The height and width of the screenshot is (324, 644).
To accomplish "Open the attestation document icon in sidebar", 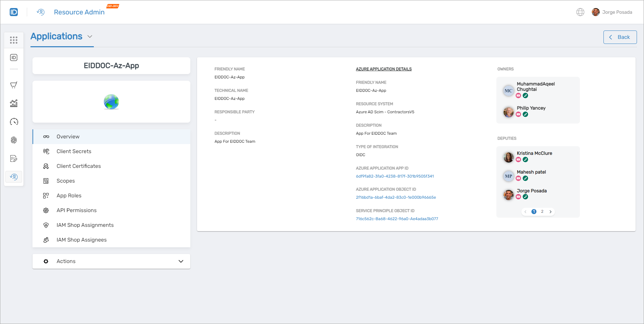I will pyautogui.click(x=14, y=158).
